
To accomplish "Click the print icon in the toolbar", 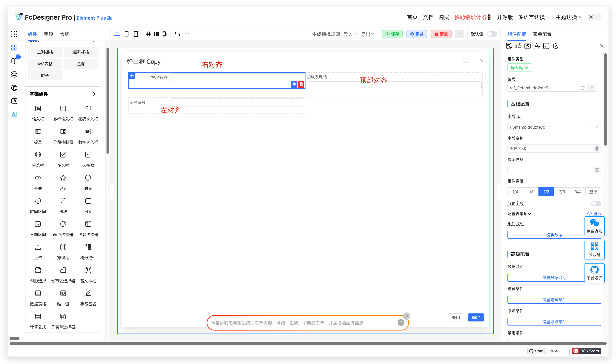I will click(x=164, y=34).
